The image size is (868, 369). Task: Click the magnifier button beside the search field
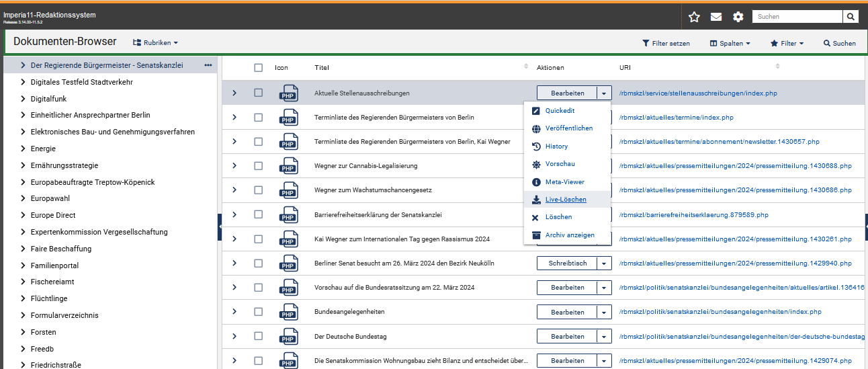point(851,17)
